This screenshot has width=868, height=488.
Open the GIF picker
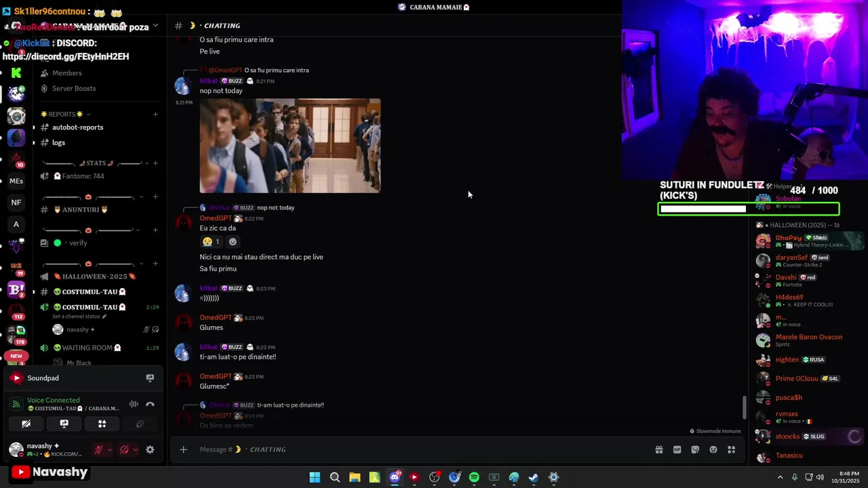tap(677, 449)
